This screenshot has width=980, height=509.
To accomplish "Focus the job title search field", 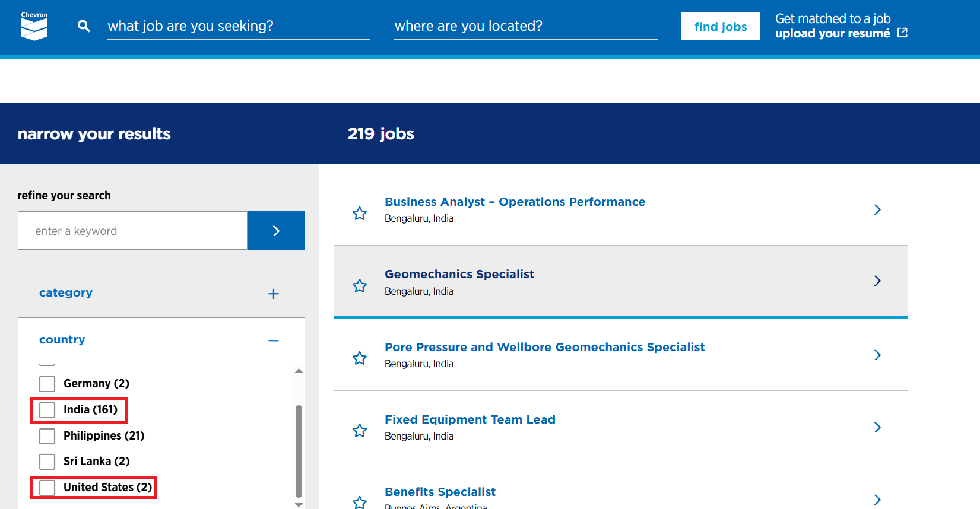I will (239, 26).
